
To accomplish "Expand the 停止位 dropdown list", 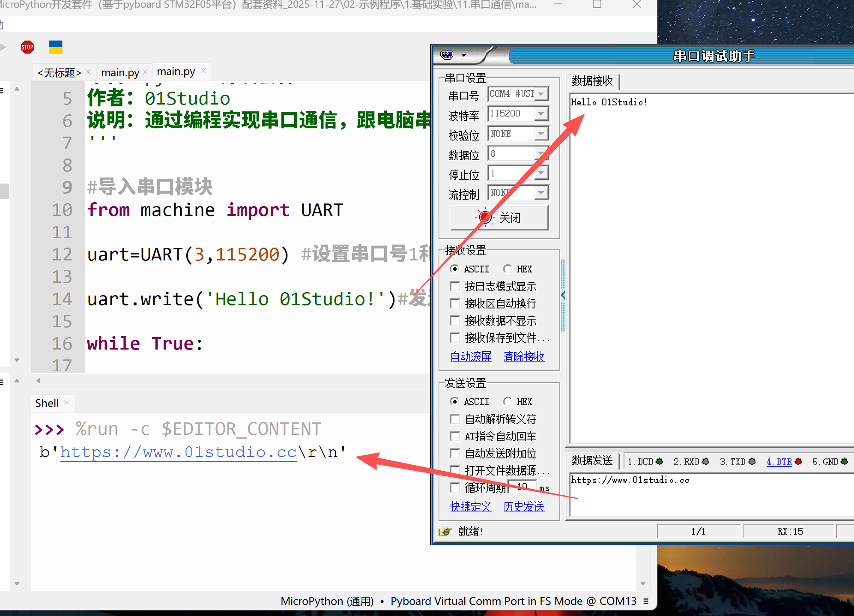I will (541, 173).
